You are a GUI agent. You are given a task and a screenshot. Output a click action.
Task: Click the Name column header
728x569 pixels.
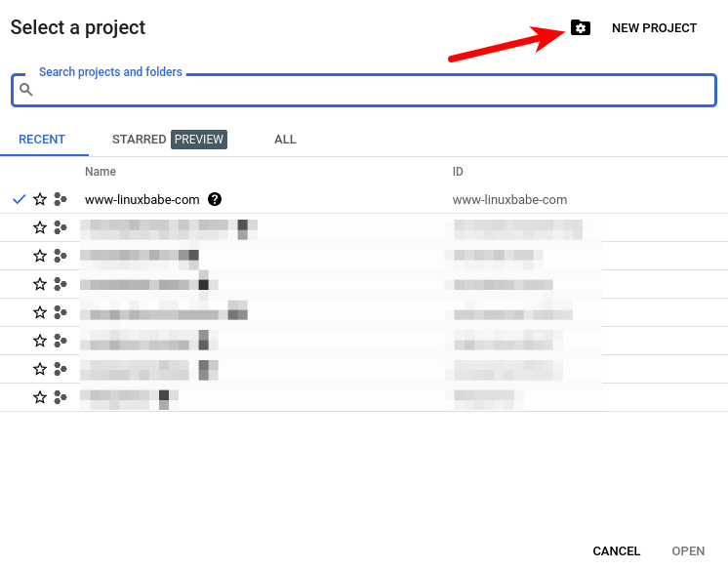[x=101, y=172]
